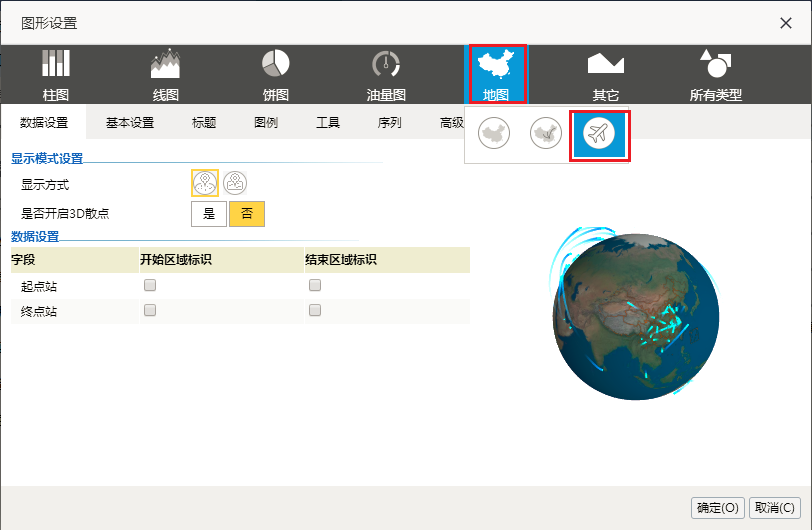Check 结束区域标识 for 起点站

point(315,285)
